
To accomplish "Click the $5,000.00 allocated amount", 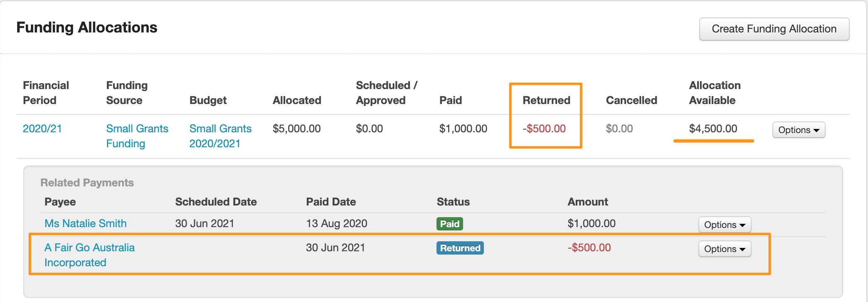I will pos(296,129).
